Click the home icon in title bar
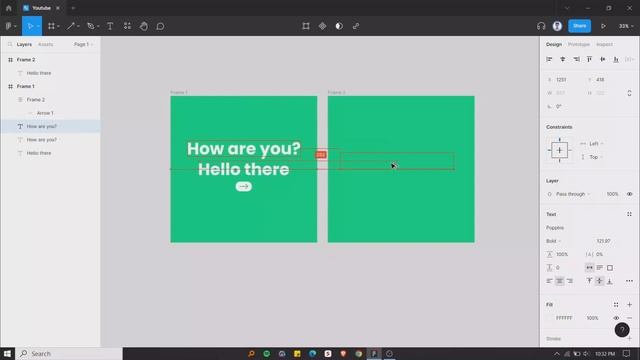640x360 pixels. click(x=9, y=8)
